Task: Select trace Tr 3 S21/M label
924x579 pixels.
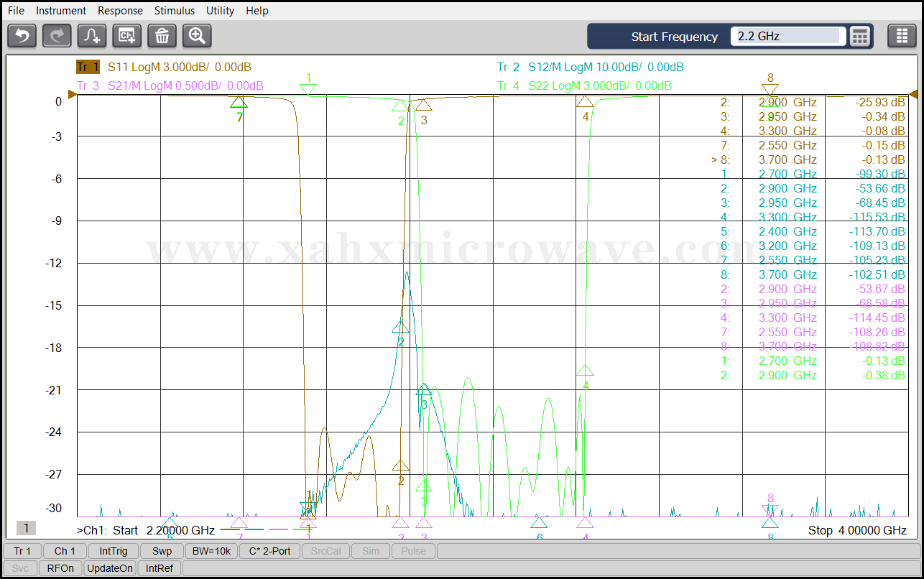Action: point(170,86)
